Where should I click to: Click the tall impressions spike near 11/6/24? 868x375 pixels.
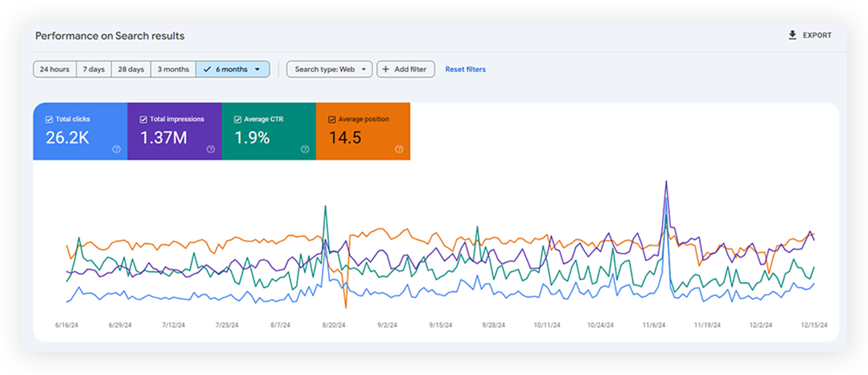(x=665, y=184)
